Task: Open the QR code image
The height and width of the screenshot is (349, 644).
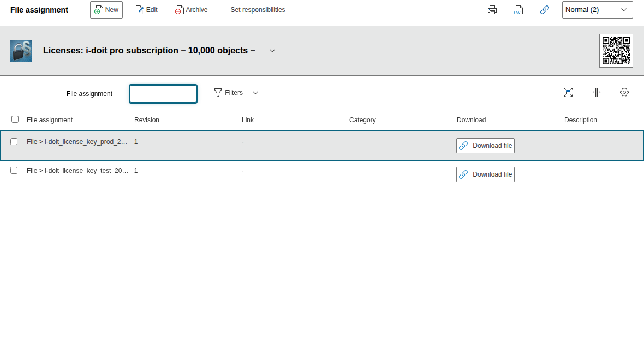Action: (x=616, y=51)
